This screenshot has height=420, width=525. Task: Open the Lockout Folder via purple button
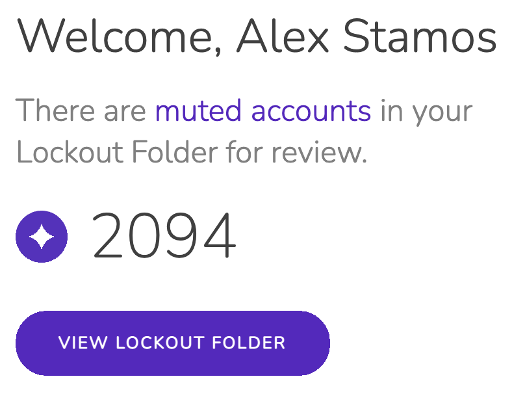[x=172, y=343]
